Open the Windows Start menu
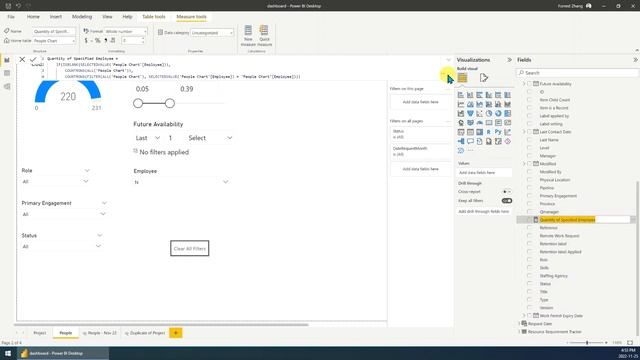The width and height of the screenshot is (640, 360). [8, 353]
